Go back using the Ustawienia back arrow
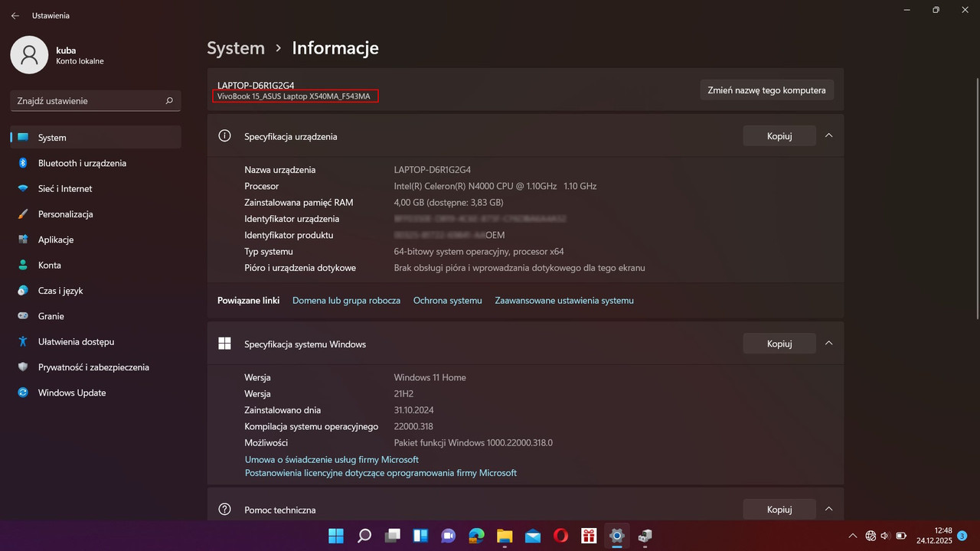The image size is (980, 551). [x=15, y=15]
